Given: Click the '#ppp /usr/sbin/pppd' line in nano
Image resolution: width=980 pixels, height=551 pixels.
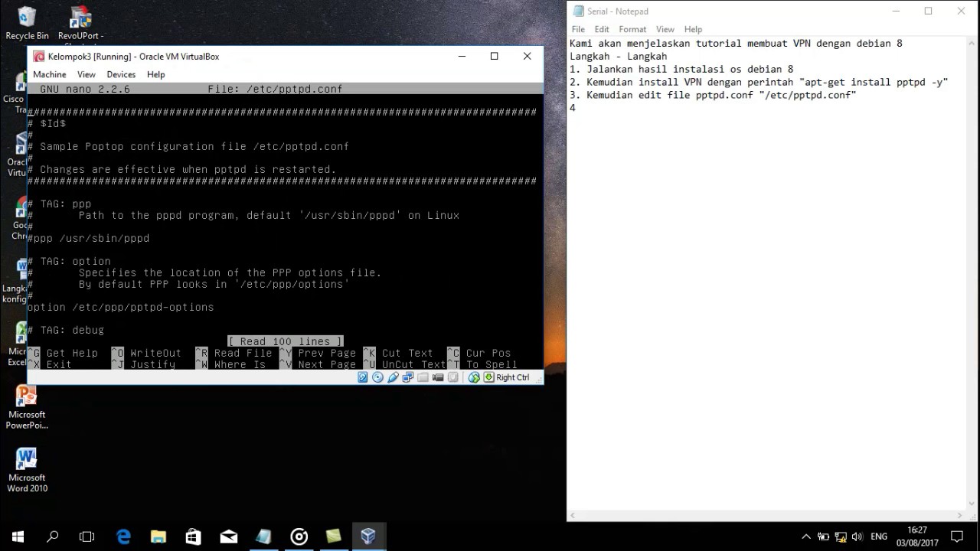Looking at the screenshot, I should click(x=89, y=238).
